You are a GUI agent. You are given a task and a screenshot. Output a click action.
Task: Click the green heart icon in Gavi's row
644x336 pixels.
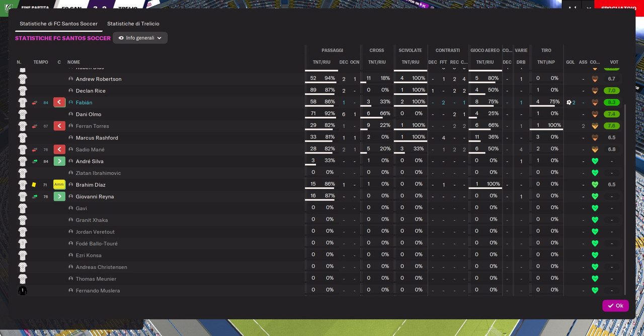coord(595,208)
